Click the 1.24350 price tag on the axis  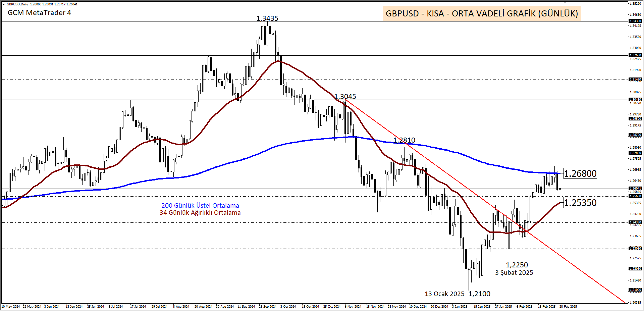pyautogui.click(x=635, y=222)
